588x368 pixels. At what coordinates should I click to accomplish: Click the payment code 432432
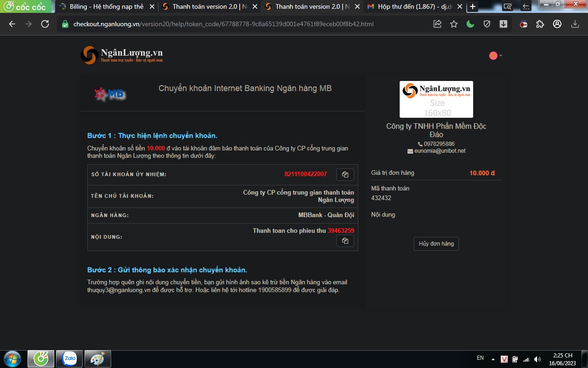click(x=381, y=198)
